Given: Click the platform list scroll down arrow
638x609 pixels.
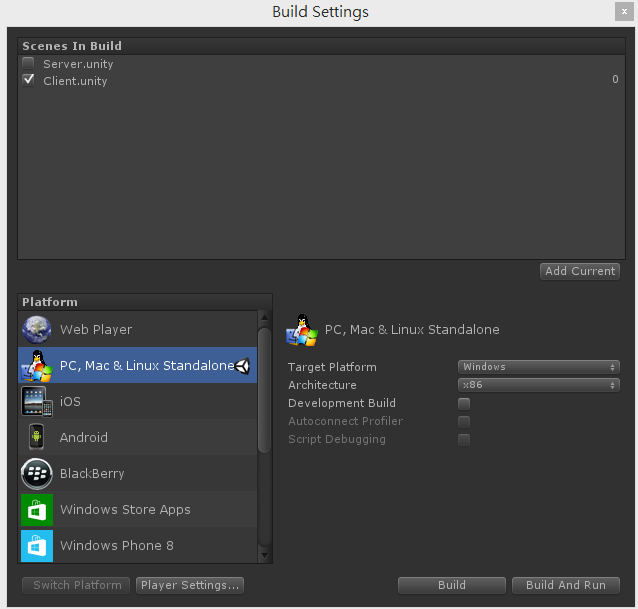Looking at the screenshot, I should click(x=264, y=556).
